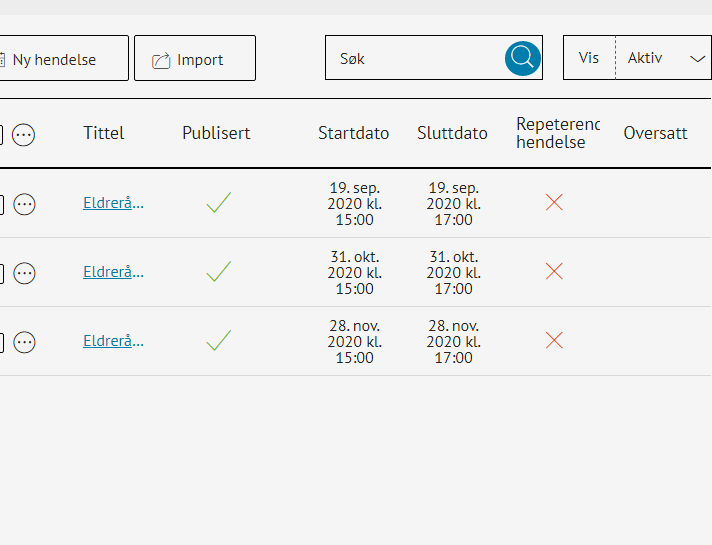The image size is (712, 545).
Task: Click green published checkmark for 19. sep. event
Action: click(218, 203)
